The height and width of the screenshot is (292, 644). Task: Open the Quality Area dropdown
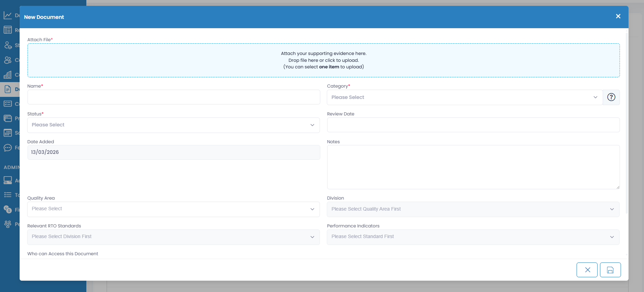pos(173,209)
